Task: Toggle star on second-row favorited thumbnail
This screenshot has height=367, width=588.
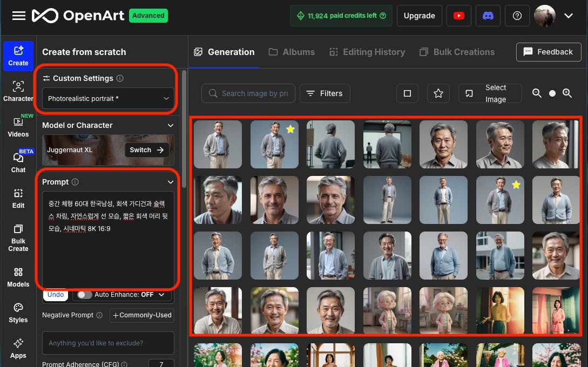Action: [x=516, y=185]
